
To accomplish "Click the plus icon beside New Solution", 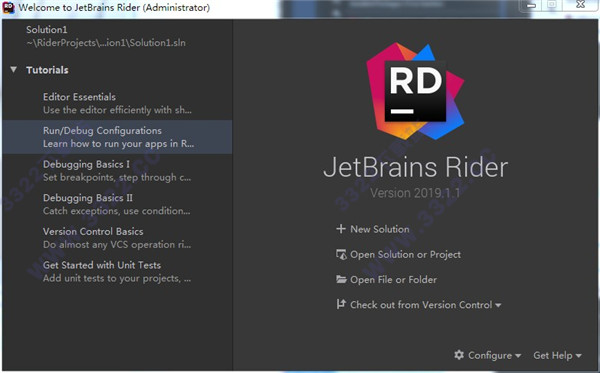I will pos(341,229).
